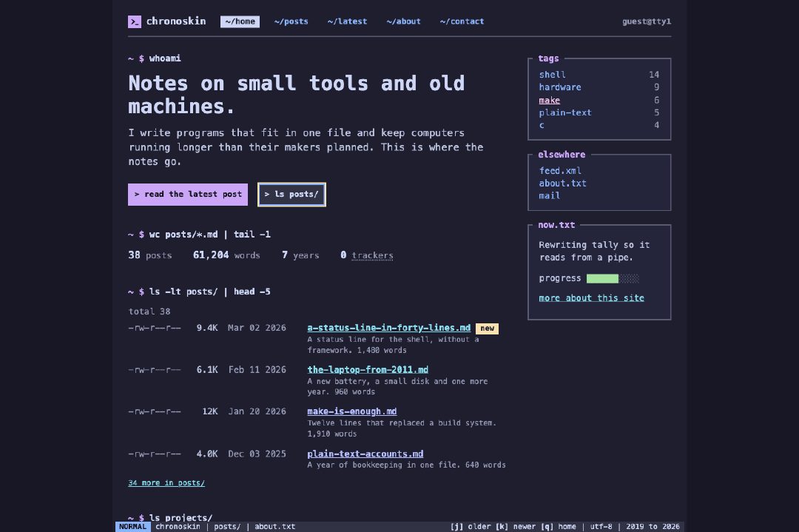This screenshot has height=532, width=799.
Task: Click the shell tag count '14'
Action: [654, 75]
